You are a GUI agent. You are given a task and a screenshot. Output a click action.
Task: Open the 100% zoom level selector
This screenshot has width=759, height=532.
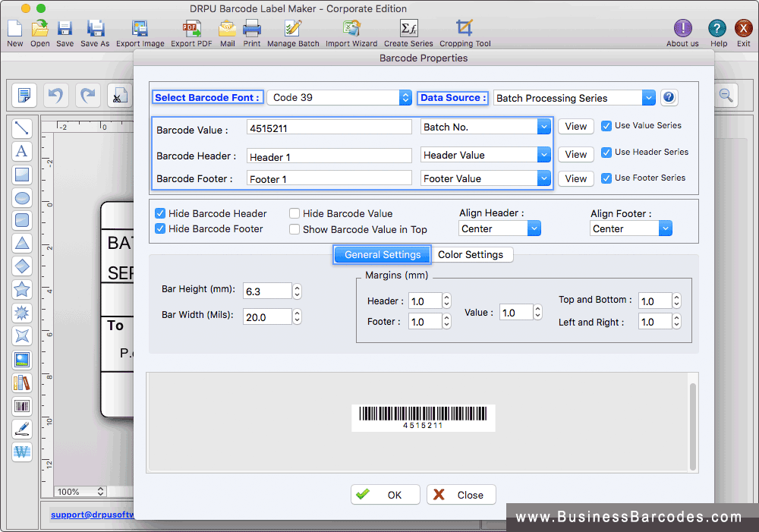pyautogui.click(x=80, y=492)
